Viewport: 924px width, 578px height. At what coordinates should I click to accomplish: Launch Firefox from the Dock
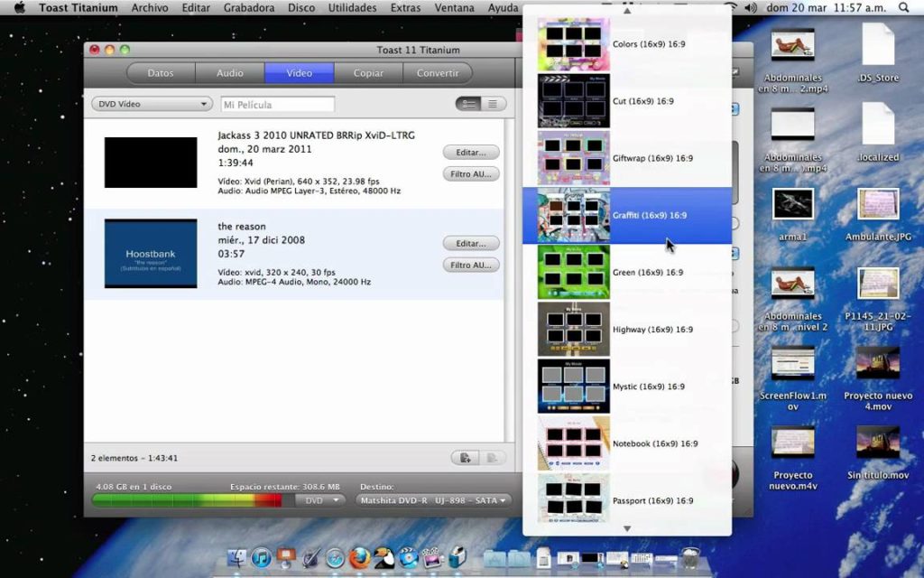[x=359, y=558]
